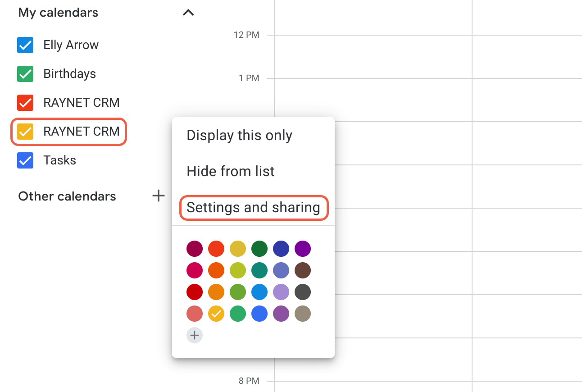Pick the pure red swatch
The height and width of the screenshot is (392, 582).
tap(195, 292)
